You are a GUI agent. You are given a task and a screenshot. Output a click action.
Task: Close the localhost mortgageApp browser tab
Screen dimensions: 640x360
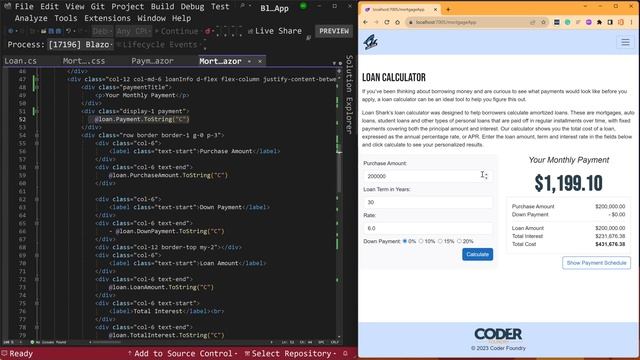tap(436, 9)
